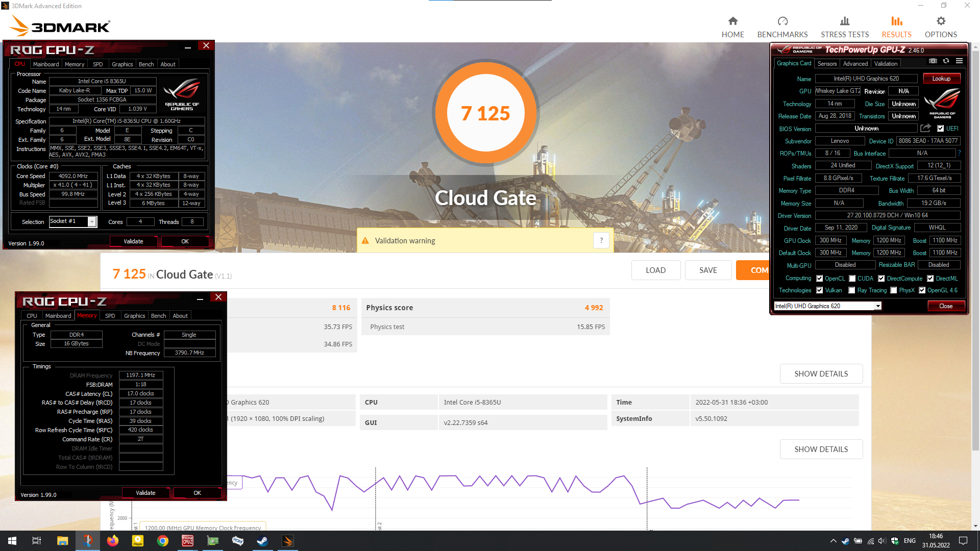Toggle the DirectML checkbox in GPU-Z
The width and height of the screenshot is (980, 551).
click(x=930, y=279)
